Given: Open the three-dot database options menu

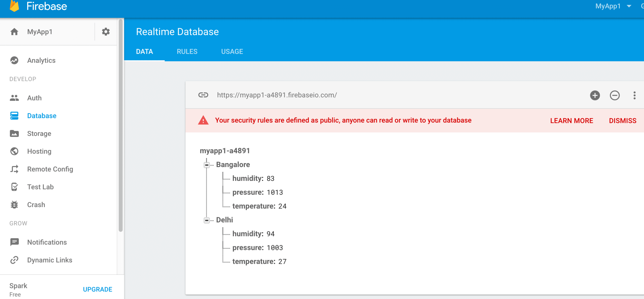Looking at the screenshot, I should click(x=634, y=95).
